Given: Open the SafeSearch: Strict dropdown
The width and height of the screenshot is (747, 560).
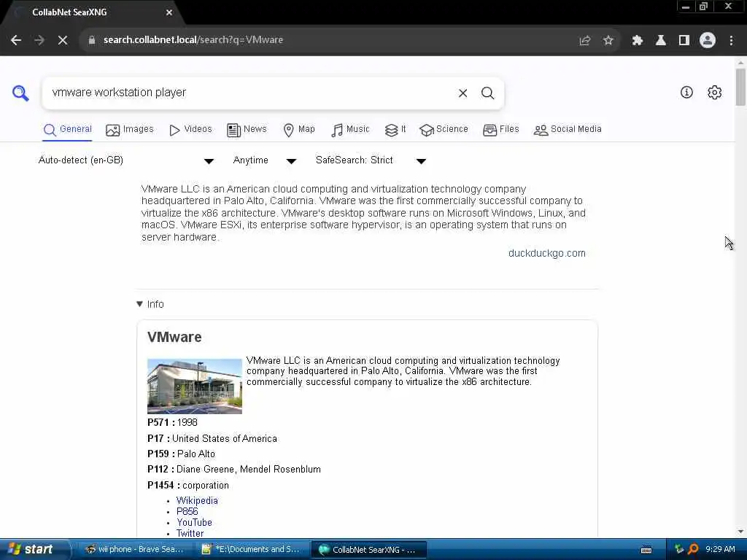Looking at the screenshot, I should click(x=371, y=160).
